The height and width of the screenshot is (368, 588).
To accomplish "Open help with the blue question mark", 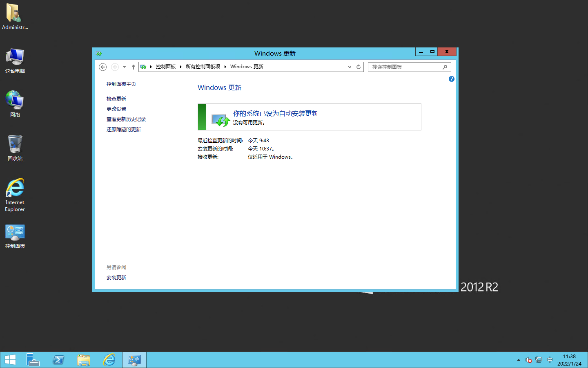I will point(451,79).
